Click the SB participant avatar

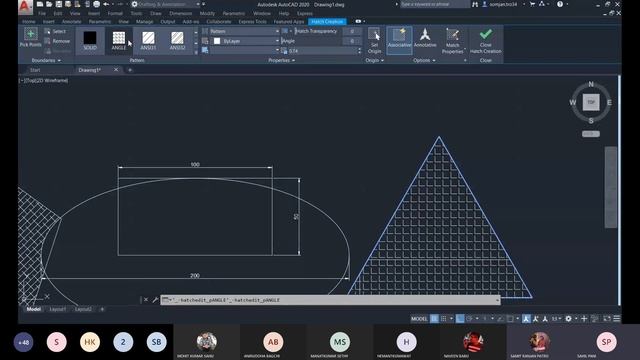(x=156, y=342)
